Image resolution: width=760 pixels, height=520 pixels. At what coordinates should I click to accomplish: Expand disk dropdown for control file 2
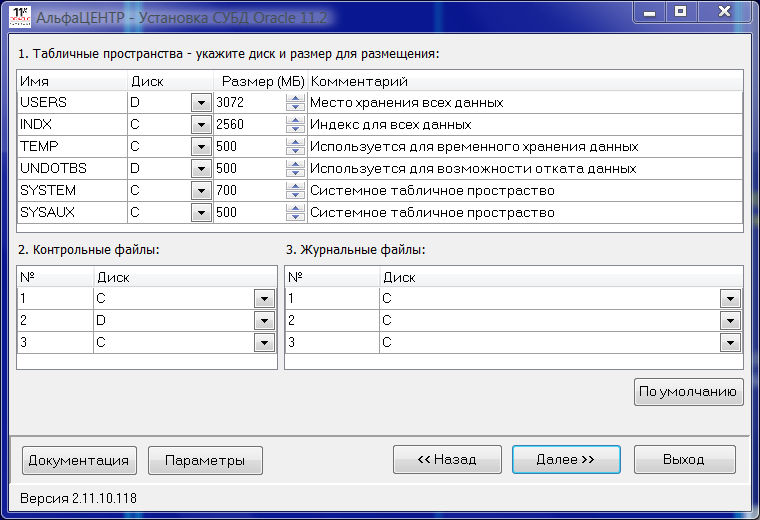(264, 321)
